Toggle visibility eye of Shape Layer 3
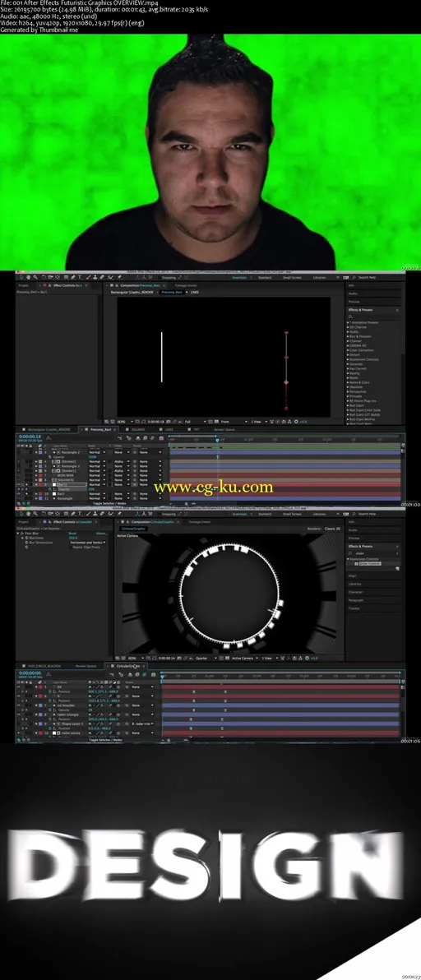This screenshot has height=980, width=421. click(x=18, y=723)
